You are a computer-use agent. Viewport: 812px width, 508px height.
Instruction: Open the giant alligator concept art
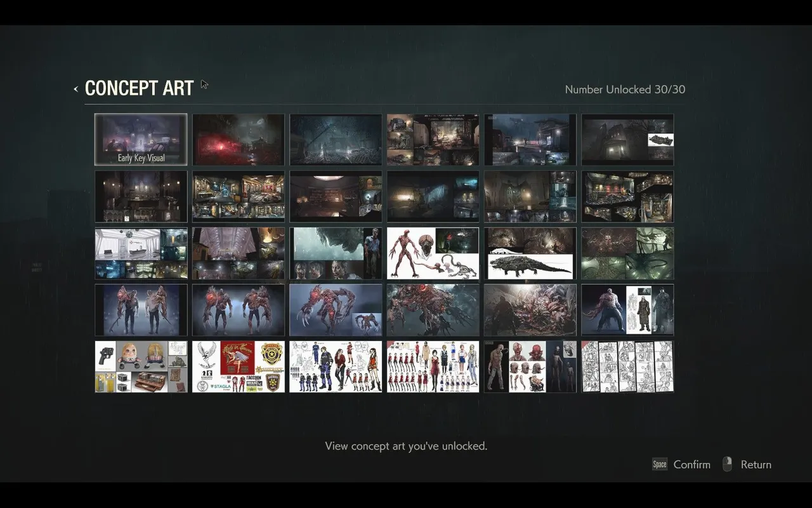(x=530, y=253)
